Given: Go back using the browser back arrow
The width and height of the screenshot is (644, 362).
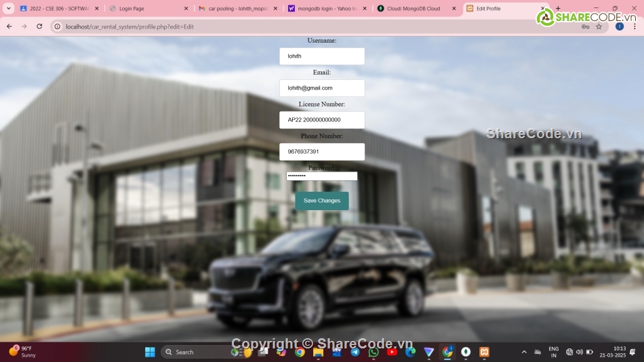Looking at the screenshot, I should click(x=9, y=26).
